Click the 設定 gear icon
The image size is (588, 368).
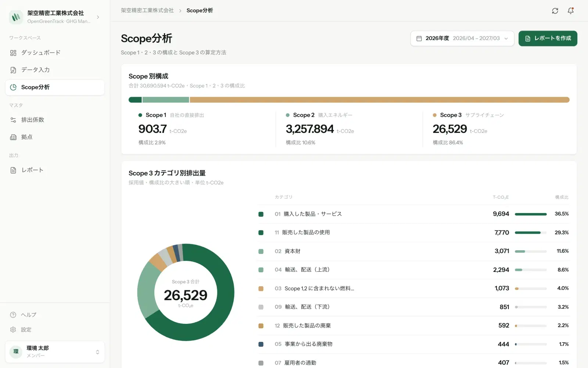[x=13, y=329]
